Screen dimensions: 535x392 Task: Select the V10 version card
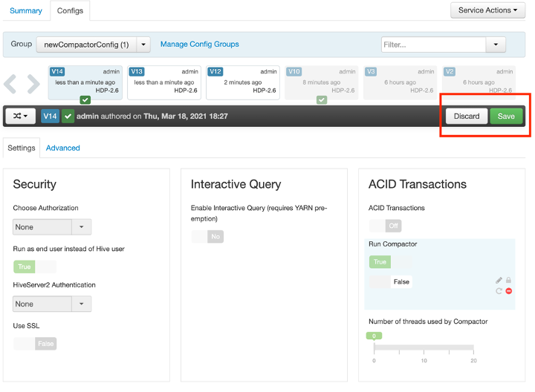point(322,82)
